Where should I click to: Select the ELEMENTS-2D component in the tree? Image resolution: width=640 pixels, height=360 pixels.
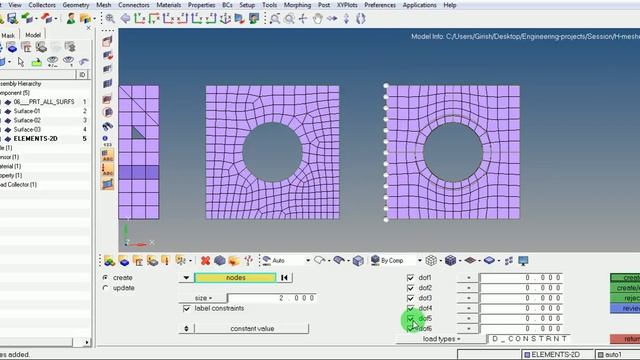click(36, 139)
